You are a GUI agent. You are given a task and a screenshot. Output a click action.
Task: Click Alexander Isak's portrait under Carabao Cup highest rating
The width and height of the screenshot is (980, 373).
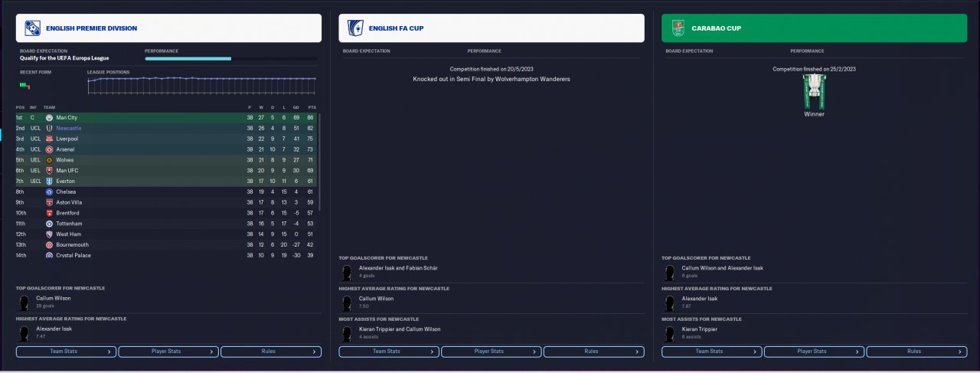pos(671,302)
